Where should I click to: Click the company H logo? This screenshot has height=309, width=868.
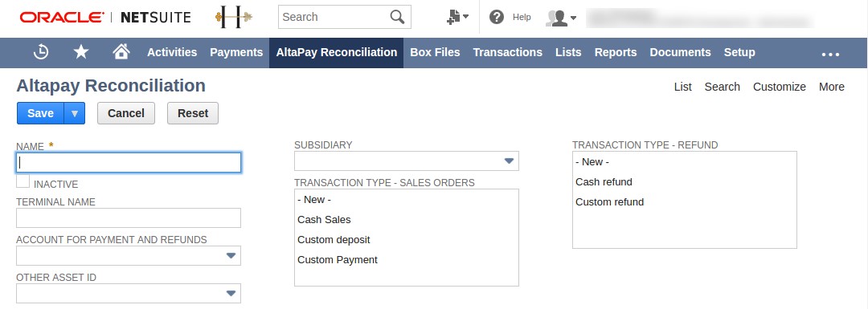[x=234, y=17]
